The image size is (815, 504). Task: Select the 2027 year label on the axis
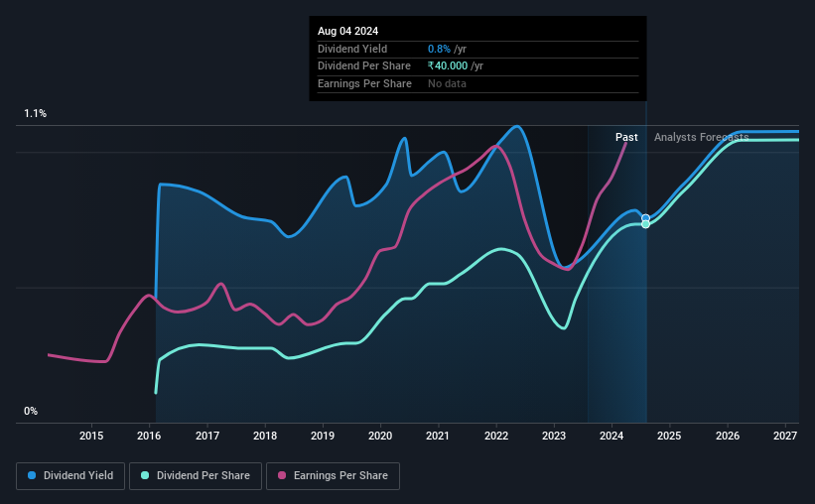(785, 436)
